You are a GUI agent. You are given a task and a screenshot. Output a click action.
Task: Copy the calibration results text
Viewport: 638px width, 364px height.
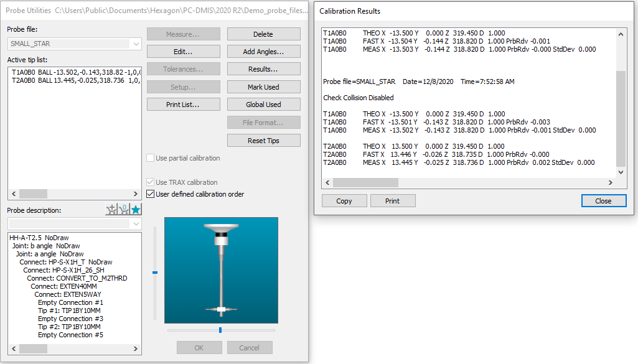pos(344,200)
